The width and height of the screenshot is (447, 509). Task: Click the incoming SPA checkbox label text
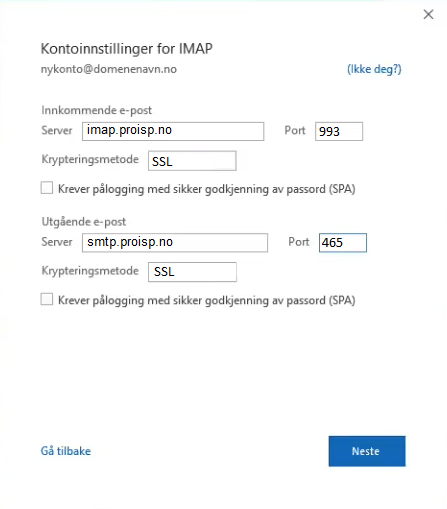click(207, 189)
